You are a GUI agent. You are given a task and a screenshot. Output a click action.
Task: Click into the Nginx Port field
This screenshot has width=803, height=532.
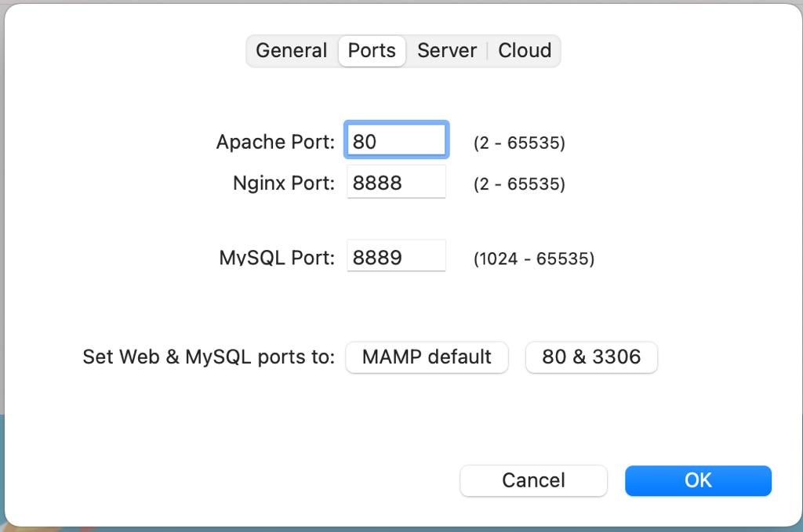pos(396,182)
